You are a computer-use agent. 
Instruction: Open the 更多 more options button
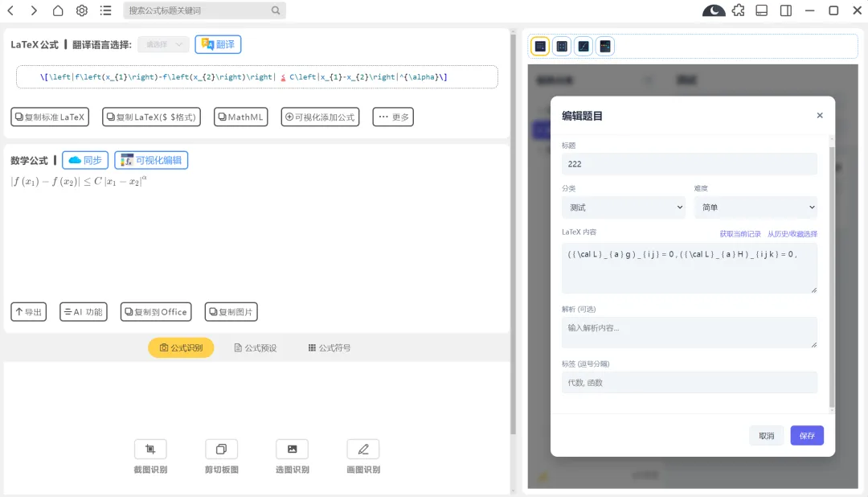[x=393, y=117]
